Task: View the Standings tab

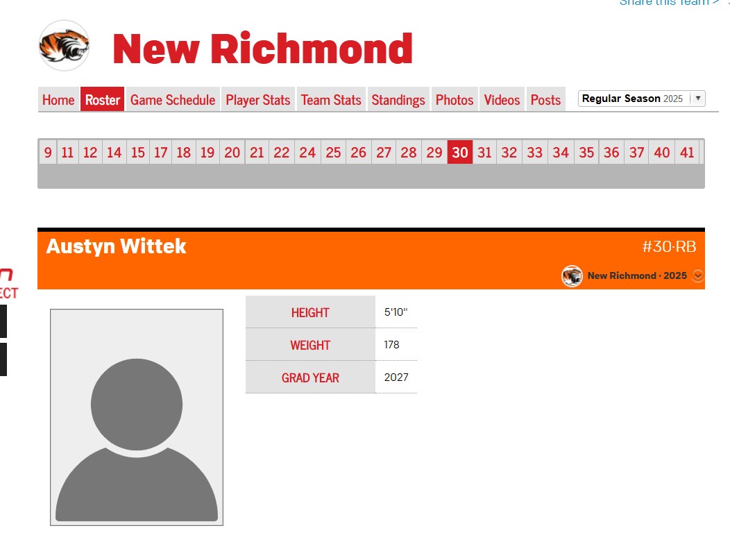Action: click(x=398, y=100)
